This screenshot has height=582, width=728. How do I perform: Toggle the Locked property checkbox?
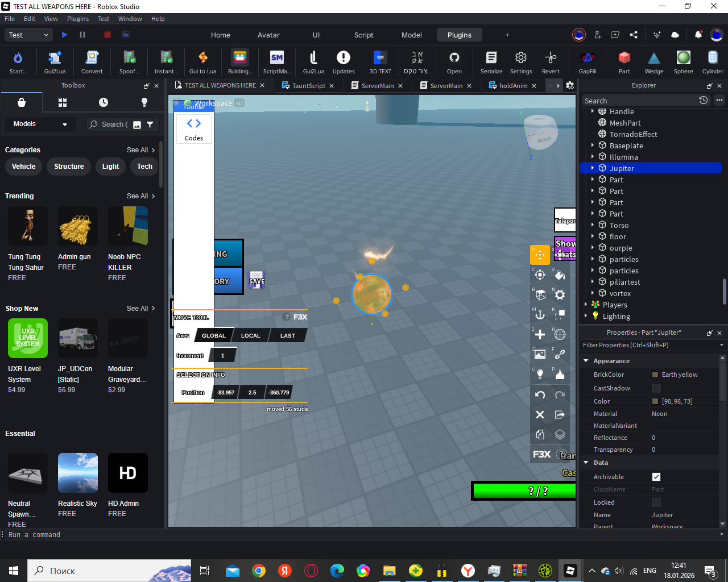point(656,502)
